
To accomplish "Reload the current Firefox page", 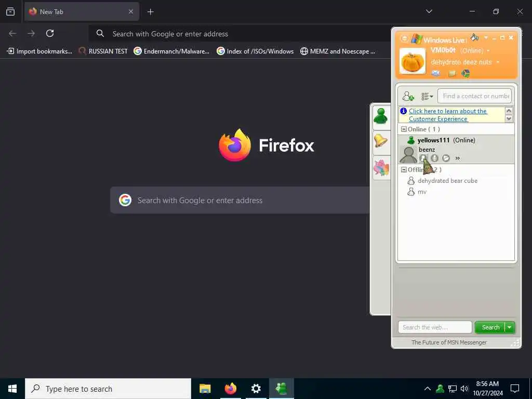I will [x=50, y=33].
